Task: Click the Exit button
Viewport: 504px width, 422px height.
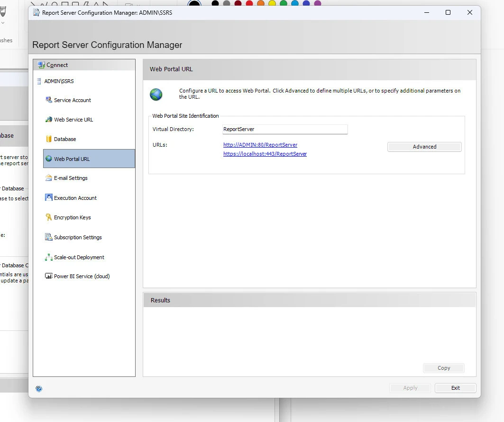Action: coord(455,388)
